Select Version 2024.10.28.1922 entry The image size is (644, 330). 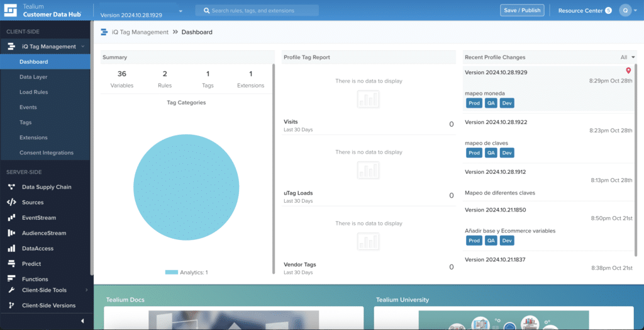coord(548,139)
